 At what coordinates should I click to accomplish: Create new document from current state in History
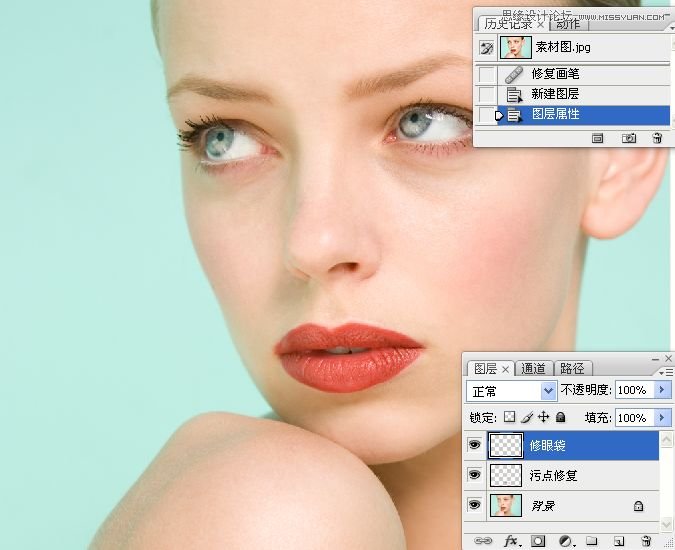pyautogui.click(x=597, y=138)
